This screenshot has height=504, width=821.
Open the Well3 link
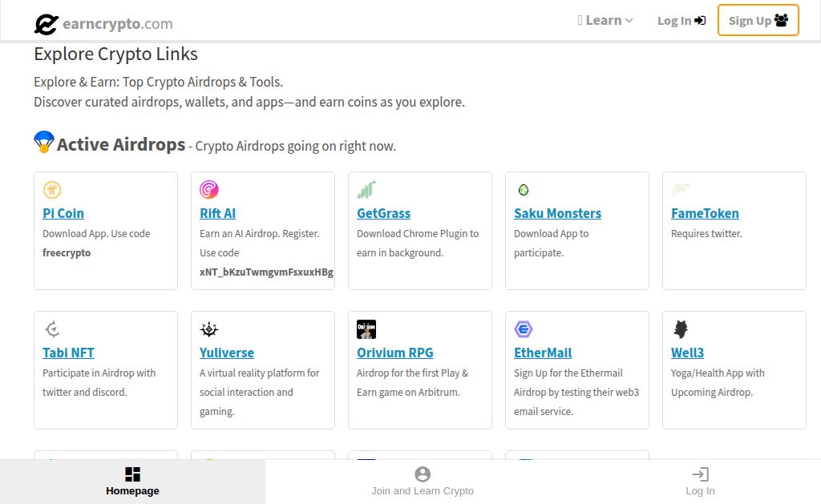(x=687, y=353)
